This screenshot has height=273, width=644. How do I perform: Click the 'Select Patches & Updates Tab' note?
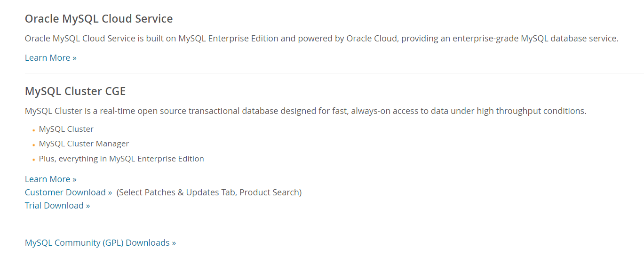pyautogui.click(x=209, y=193)
